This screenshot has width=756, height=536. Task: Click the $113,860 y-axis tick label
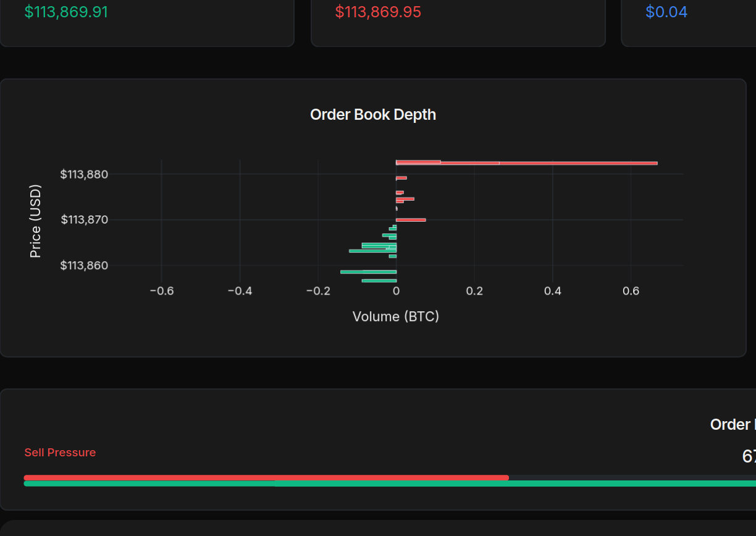tap(84, 266)
